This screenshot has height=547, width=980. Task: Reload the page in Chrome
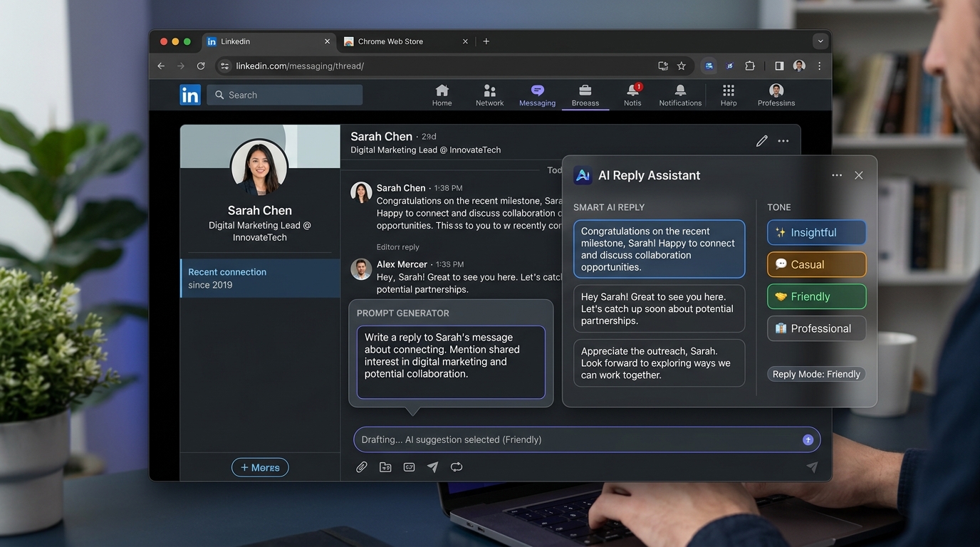point(201,66)
